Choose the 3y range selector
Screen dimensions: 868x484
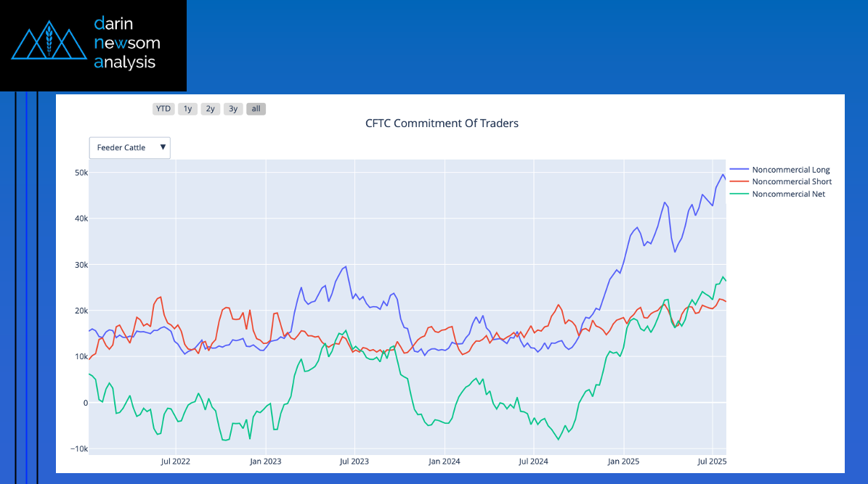[x=233, y=109]
